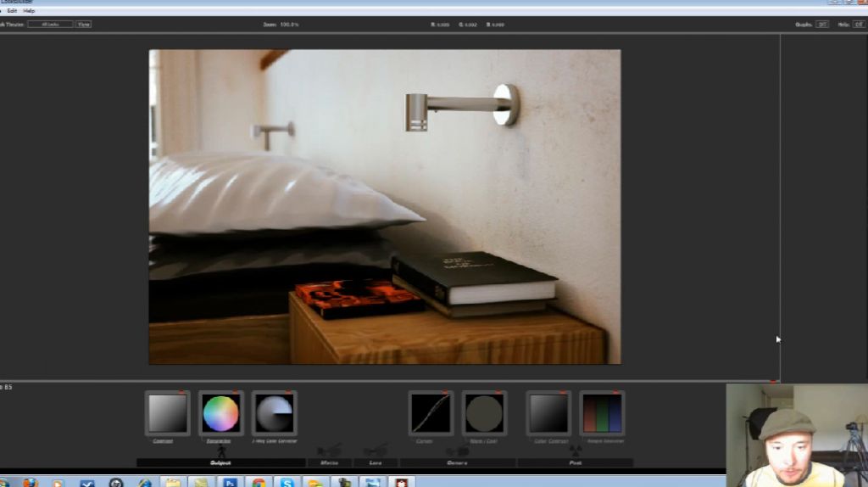Screen dimensions: 868x487
Task: Open the Look Theater dropdown
Action: (50, 25)
